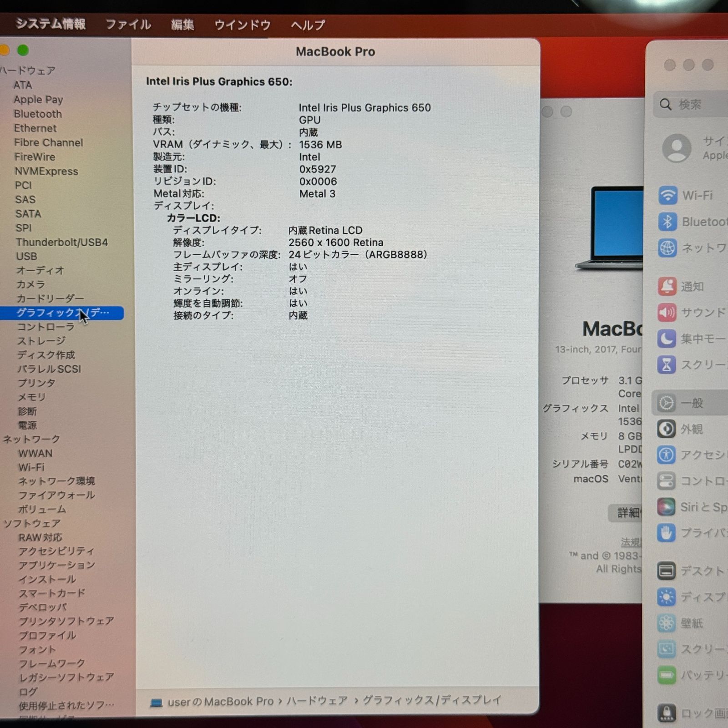Click the VRAM 1536 MB value
The width and height of the screenshot is (728, 728).
click(x=320, y=145)
